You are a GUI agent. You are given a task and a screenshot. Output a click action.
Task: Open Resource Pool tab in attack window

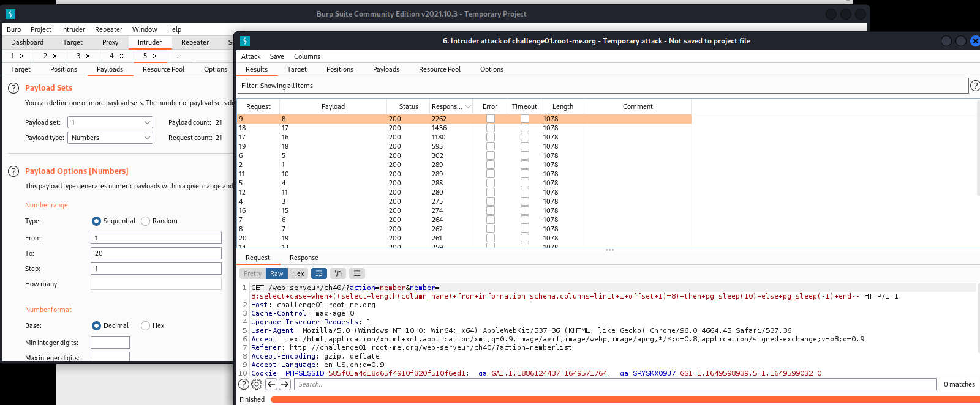click(x=440, y=69)
